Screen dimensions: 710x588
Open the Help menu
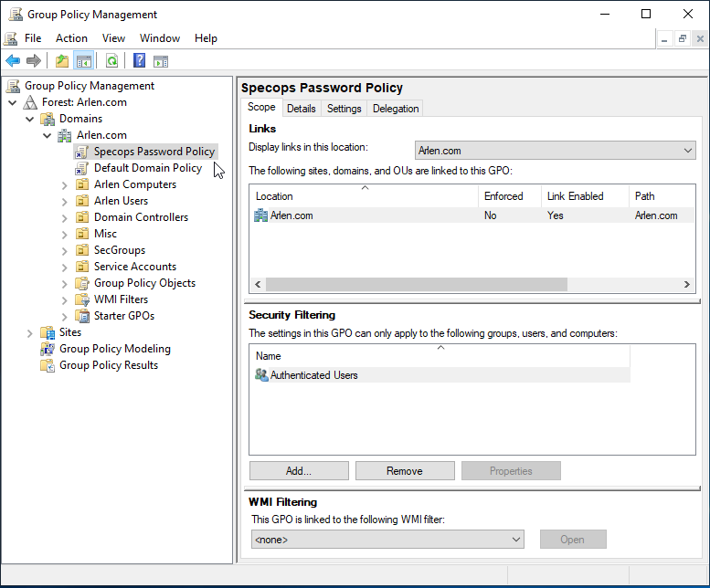(x=206, y=38)
